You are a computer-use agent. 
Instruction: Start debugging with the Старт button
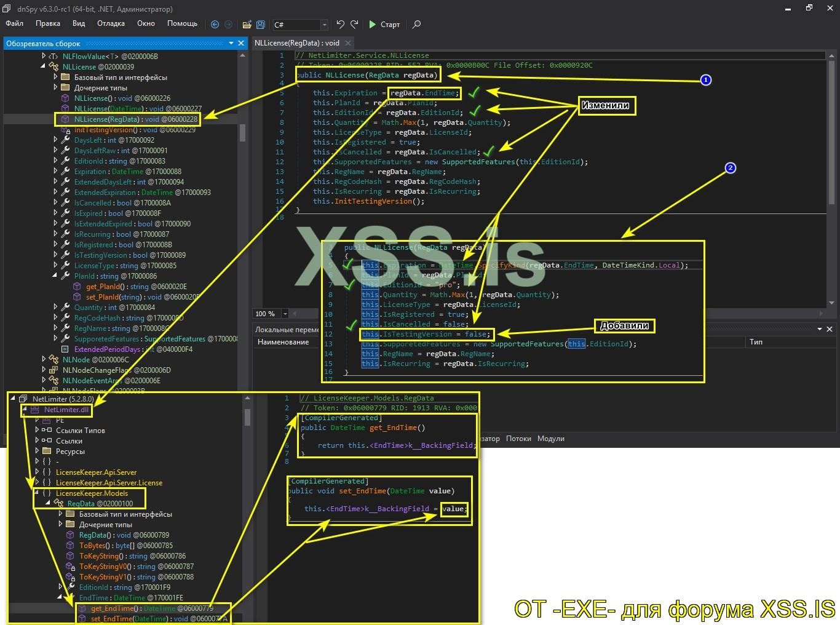tap(384, 25)
